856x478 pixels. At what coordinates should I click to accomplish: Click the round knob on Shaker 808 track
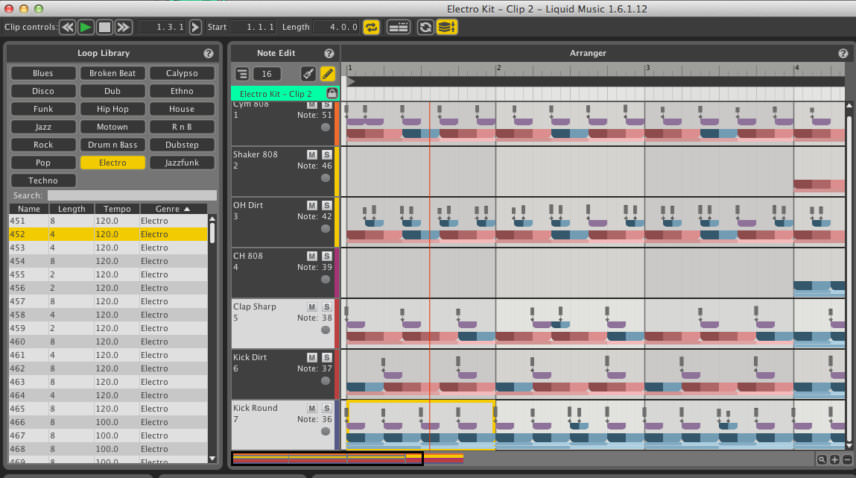(x=325, y=178)
